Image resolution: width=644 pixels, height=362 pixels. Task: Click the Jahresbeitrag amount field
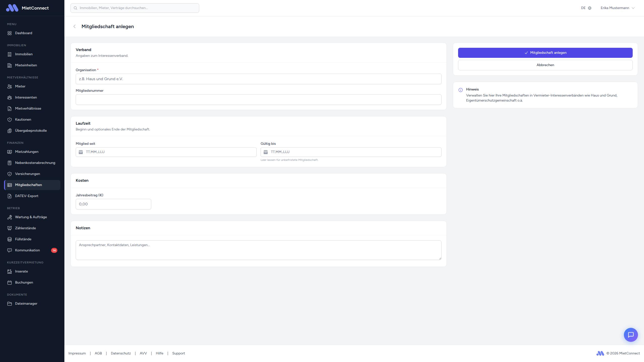[113, 204]
